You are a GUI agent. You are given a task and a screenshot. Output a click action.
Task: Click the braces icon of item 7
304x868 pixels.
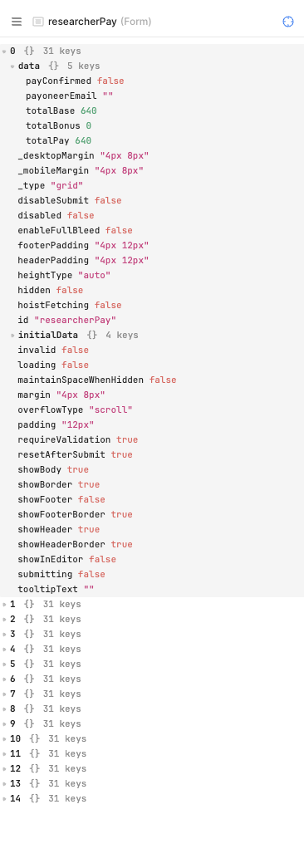[29, 694]
